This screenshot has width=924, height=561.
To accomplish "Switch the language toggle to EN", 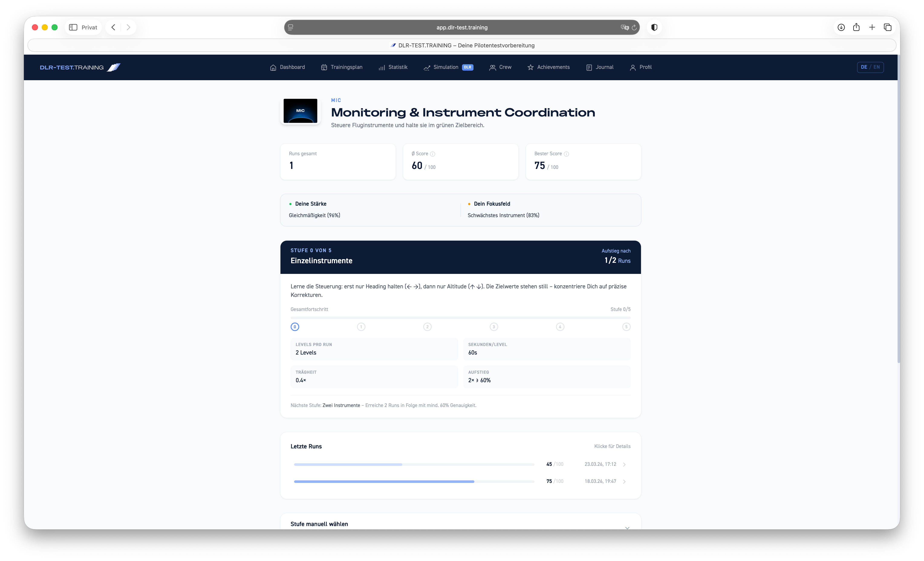I will tap(877, 67).
